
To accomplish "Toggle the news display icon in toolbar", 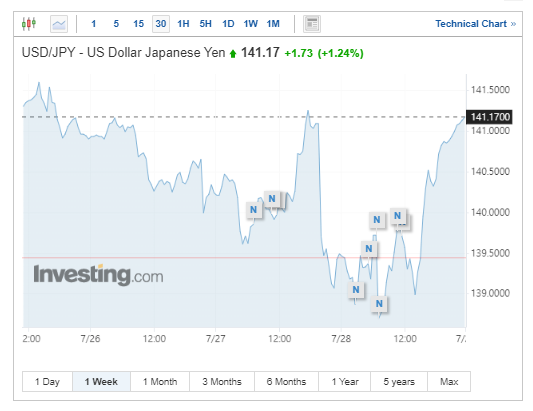I will (x=312, y=24).
